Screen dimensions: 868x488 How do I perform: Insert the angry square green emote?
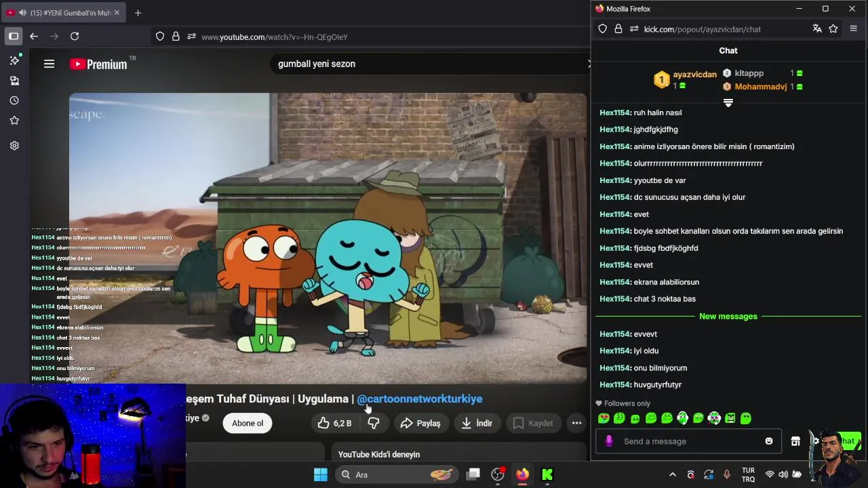pyautogui.click(x=730, y=418)
